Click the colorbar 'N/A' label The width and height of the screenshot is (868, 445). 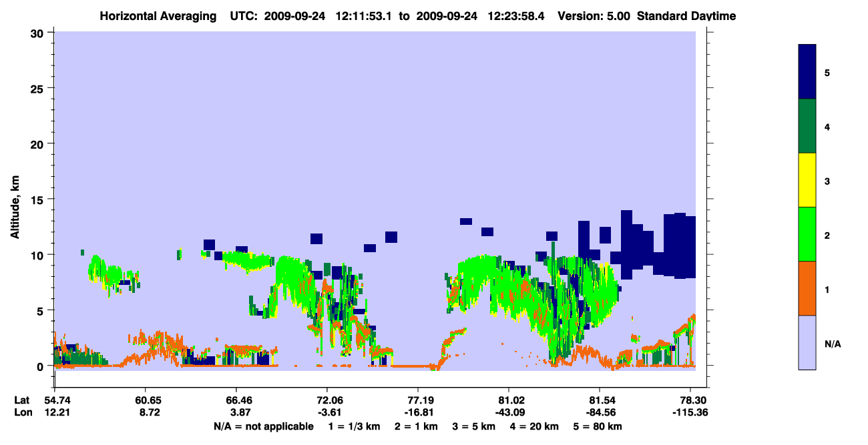[833, 344]
